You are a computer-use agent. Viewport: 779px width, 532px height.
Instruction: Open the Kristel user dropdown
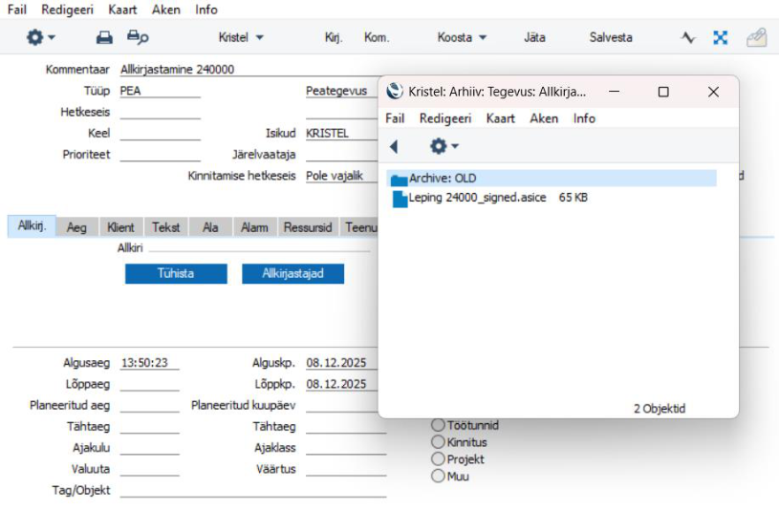pyautogui.click(x=241, y=37)
